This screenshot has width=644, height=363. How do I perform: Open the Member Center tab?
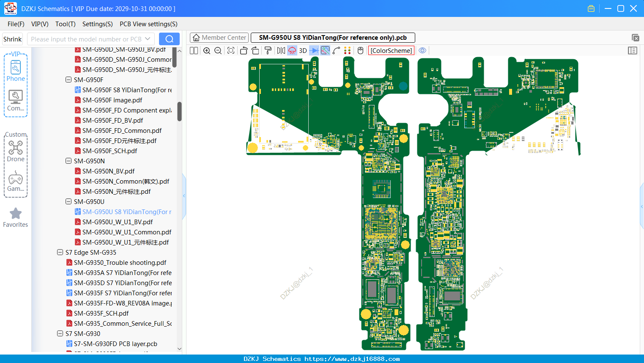point(219,38)
